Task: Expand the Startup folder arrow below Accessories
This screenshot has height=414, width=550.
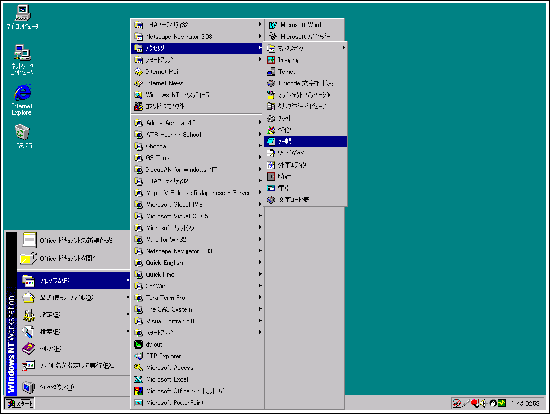Action: point(260,60)
